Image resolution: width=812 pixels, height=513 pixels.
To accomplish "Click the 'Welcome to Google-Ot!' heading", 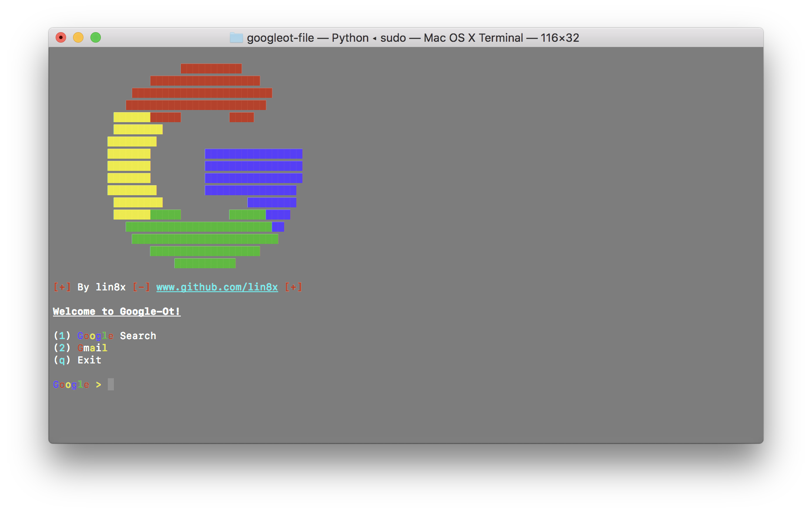I will [116, 312].
